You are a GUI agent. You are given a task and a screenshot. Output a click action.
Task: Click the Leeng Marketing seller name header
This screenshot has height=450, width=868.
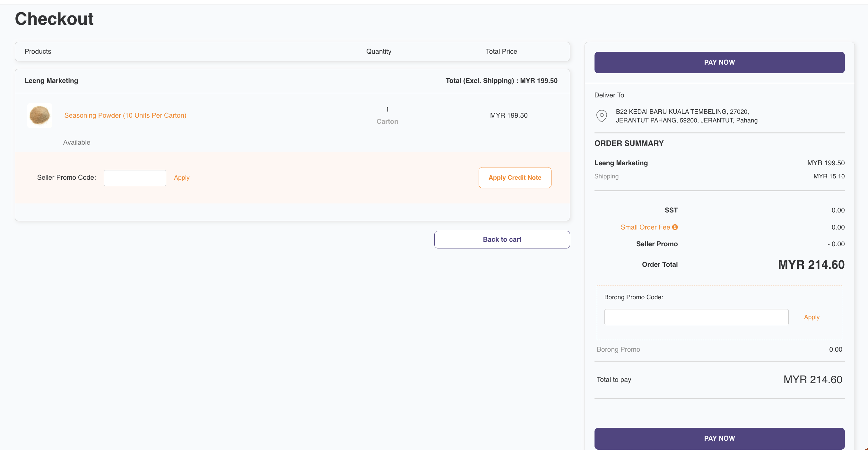click(x=51, y=81)
